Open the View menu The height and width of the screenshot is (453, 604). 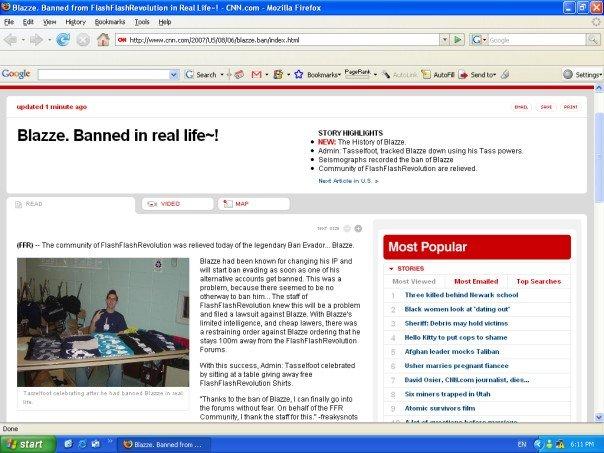pyautogui.click(x=49, y=22)
